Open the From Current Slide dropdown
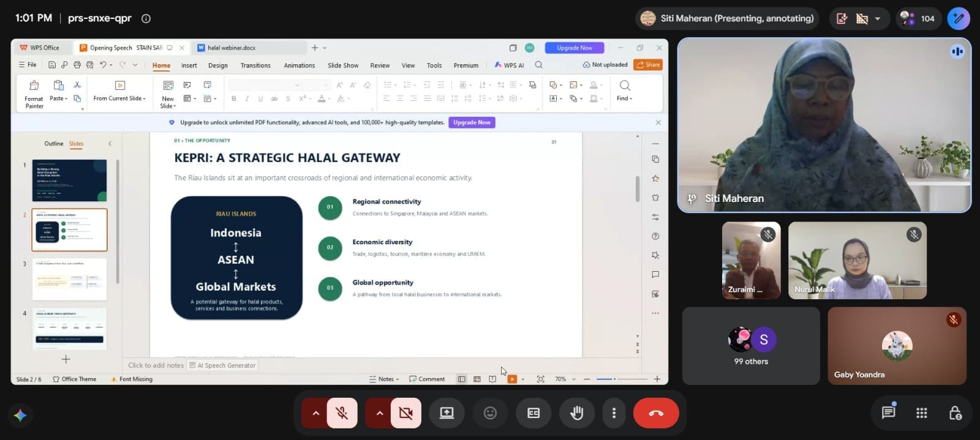This screenshot has height=440, width=980. (x=120, y=98)
